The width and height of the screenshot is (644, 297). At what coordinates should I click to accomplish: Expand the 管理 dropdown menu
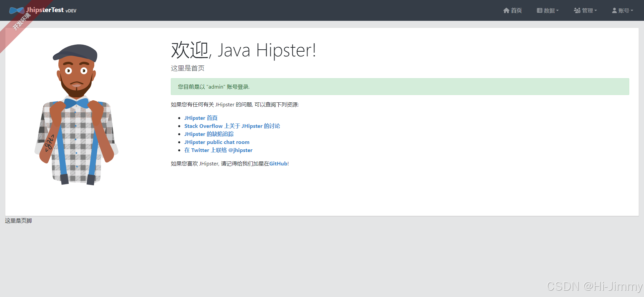click(x=585, y=10)
